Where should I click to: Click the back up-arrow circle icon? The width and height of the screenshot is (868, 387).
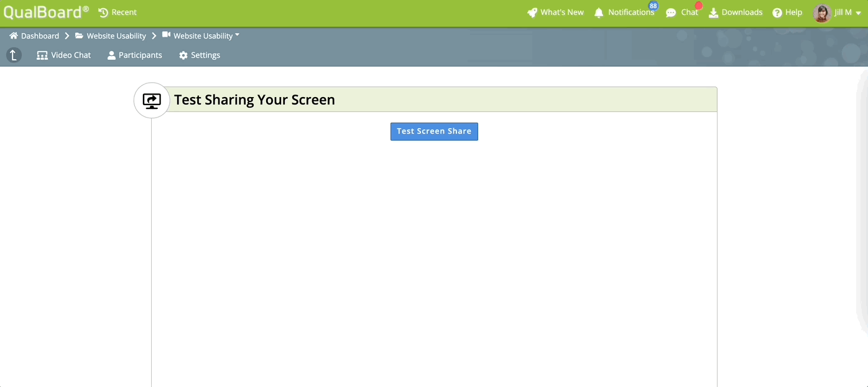coord(14,55)
